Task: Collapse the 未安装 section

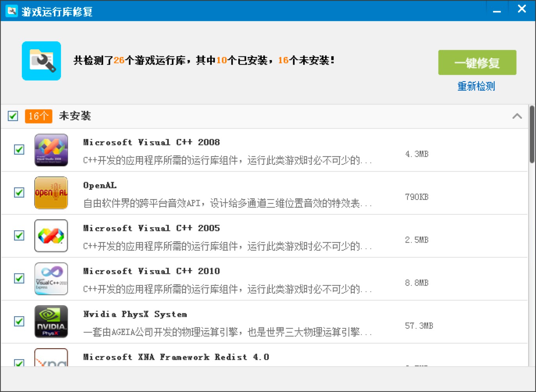Action: [x=517, y=116]
